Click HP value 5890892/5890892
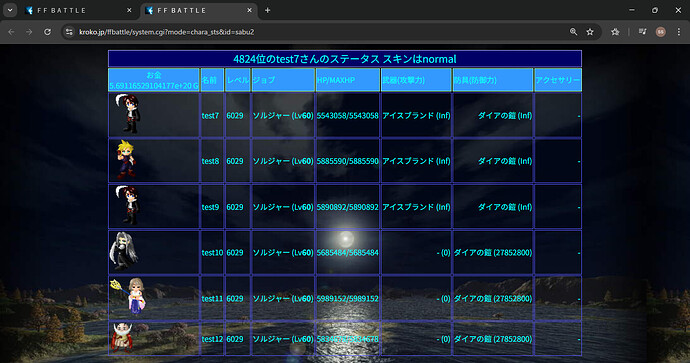This screenshot has height=363, width=690. coord(348,207)
